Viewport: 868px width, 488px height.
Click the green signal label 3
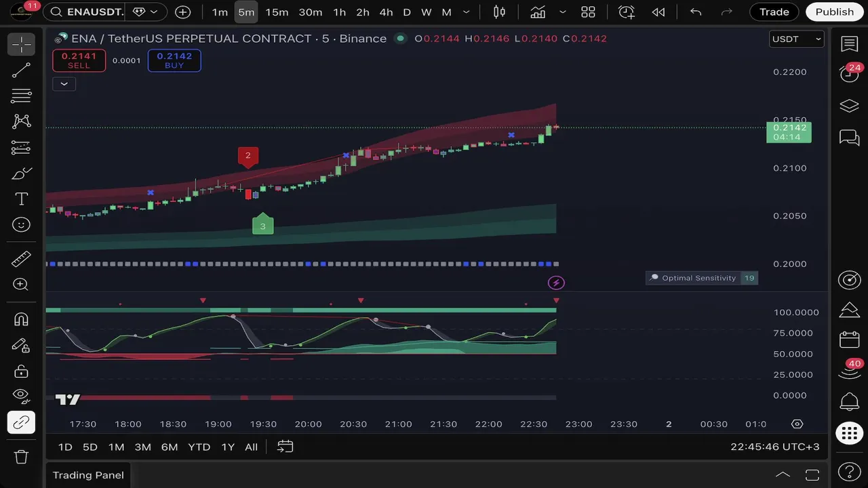(263, 224)
